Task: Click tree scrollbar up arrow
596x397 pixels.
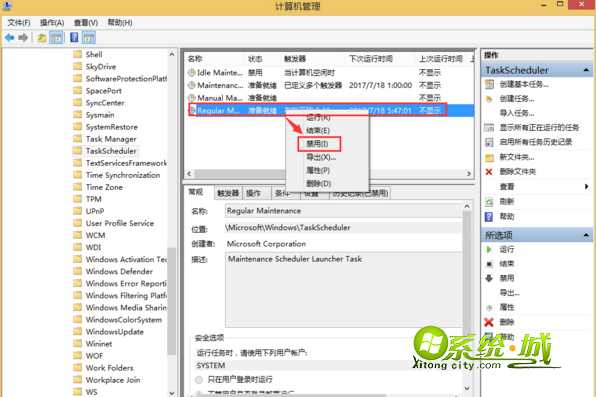Action: point(171,55)
